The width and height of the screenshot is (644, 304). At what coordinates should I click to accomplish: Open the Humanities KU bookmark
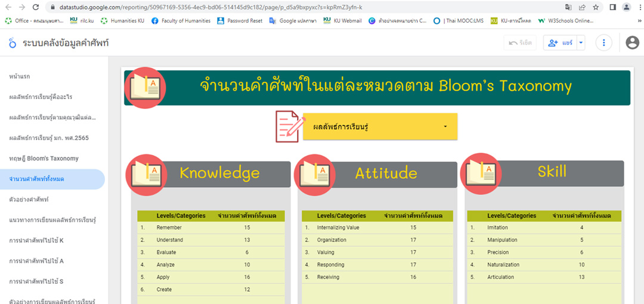122,20
